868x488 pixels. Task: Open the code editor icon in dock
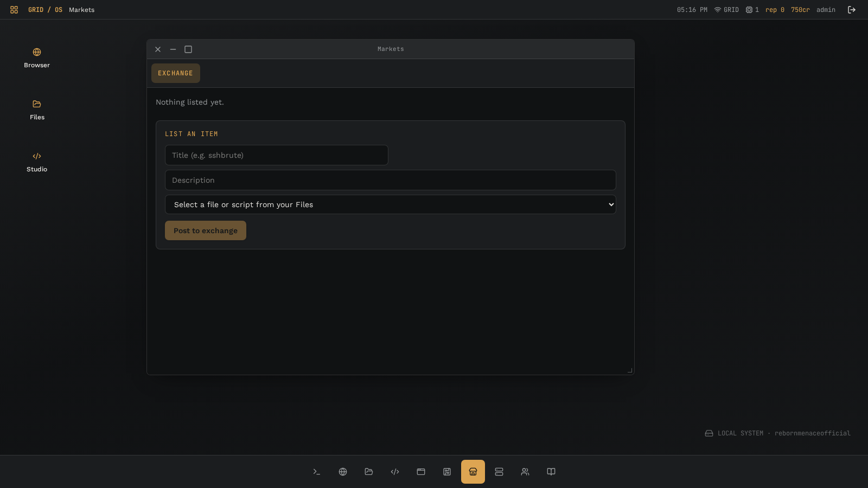coord(395,472)
